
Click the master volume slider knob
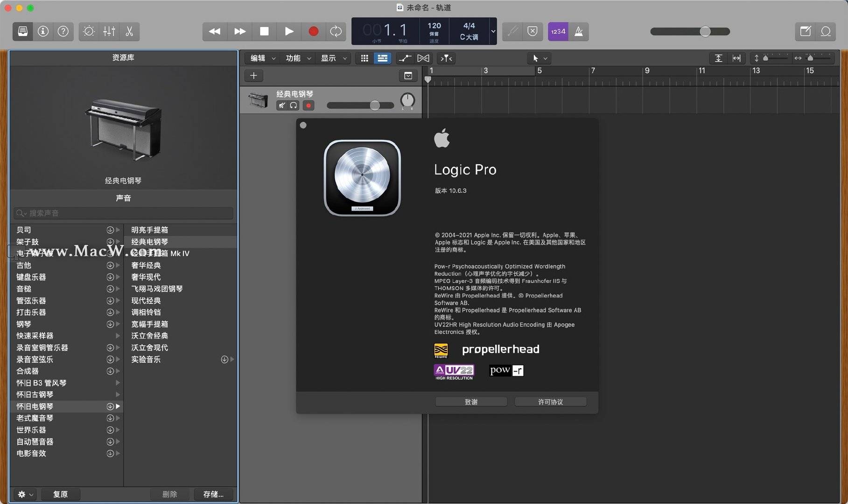click(x=705, y=31)
